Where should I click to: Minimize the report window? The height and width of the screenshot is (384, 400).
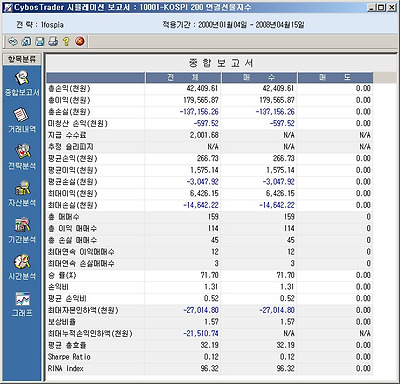tap(371, 7)
